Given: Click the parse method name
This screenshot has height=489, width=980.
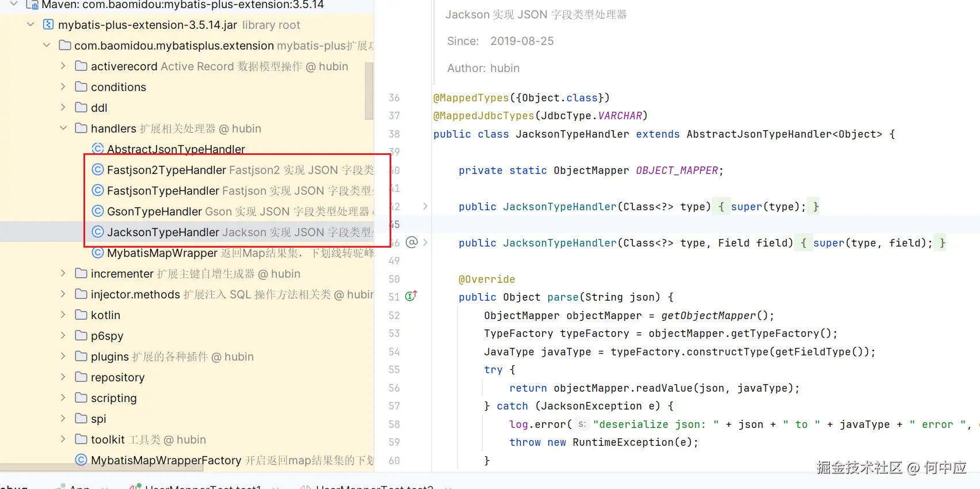Looking at the screenshot, I should [563, 297].
